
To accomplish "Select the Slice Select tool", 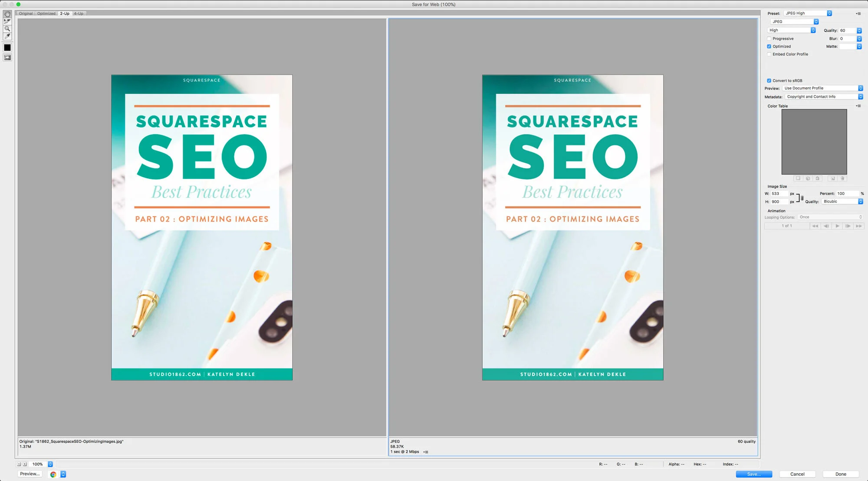I will click(7, 21).
